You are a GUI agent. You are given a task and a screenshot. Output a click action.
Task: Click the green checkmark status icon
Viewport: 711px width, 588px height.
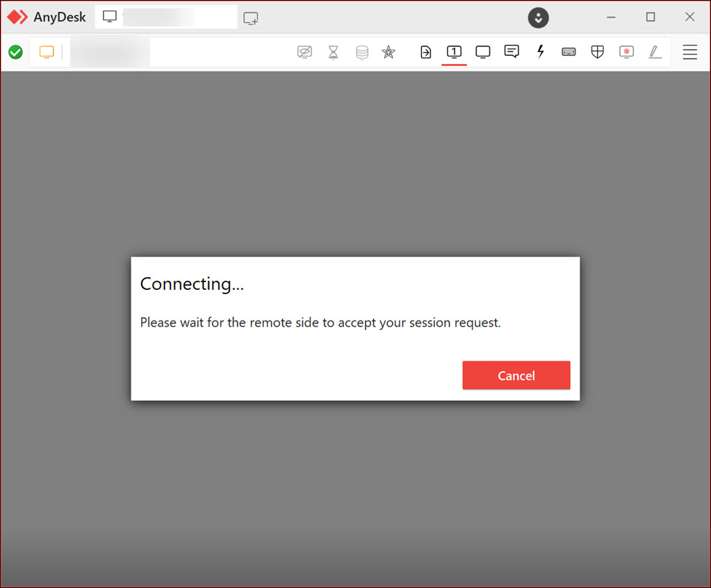coord(15,51)
